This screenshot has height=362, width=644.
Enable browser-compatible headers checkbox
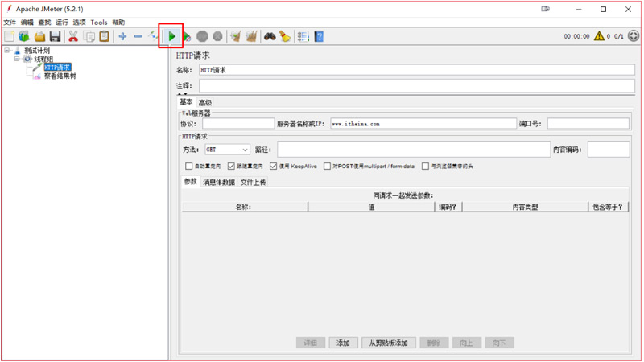pyautogui.click(x=426, y=167)
